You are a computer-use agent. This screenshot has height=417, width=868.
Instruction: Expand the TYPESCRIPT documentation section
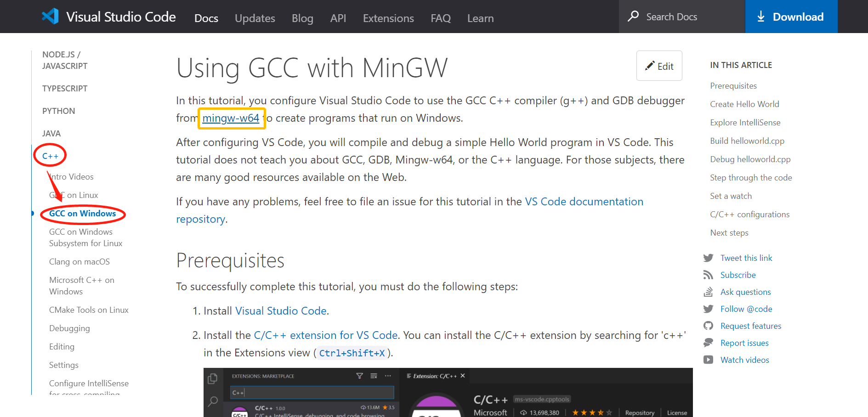point(64,88)
